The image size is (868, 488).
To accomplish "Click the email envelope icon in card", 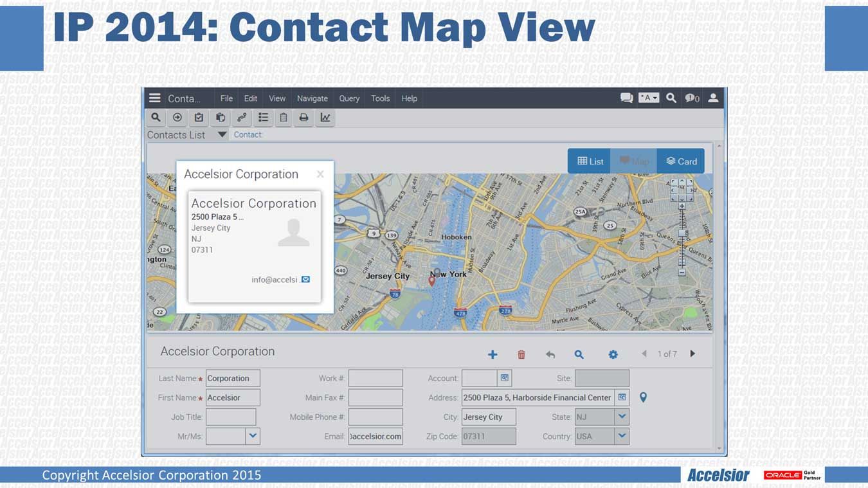I will pos(305,280).
